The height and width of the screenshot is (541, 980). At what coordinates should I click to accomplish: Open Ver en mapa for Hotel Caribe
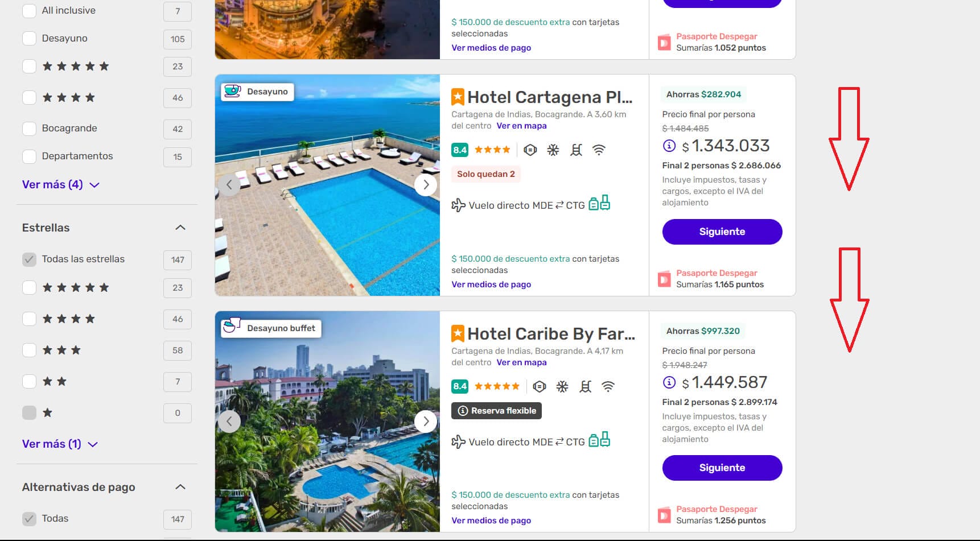521,362
